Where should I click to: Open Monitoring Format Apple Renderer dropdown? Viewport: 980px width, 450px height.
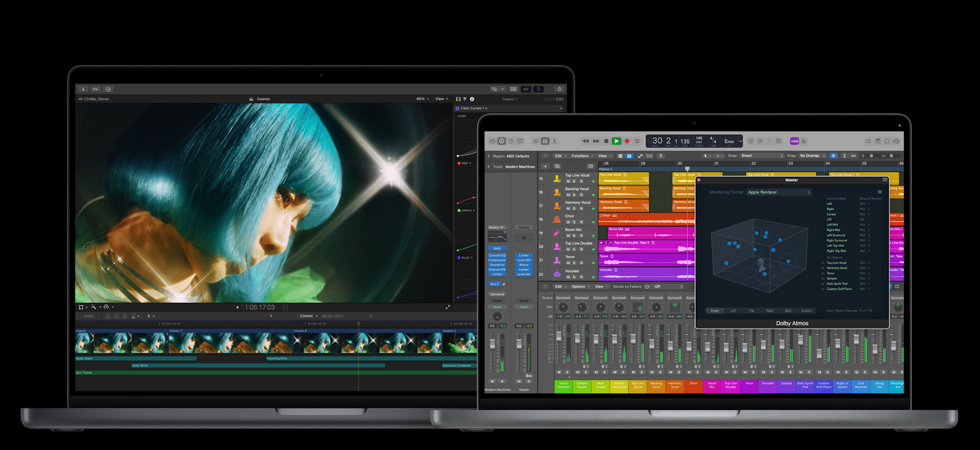[779, 192]
